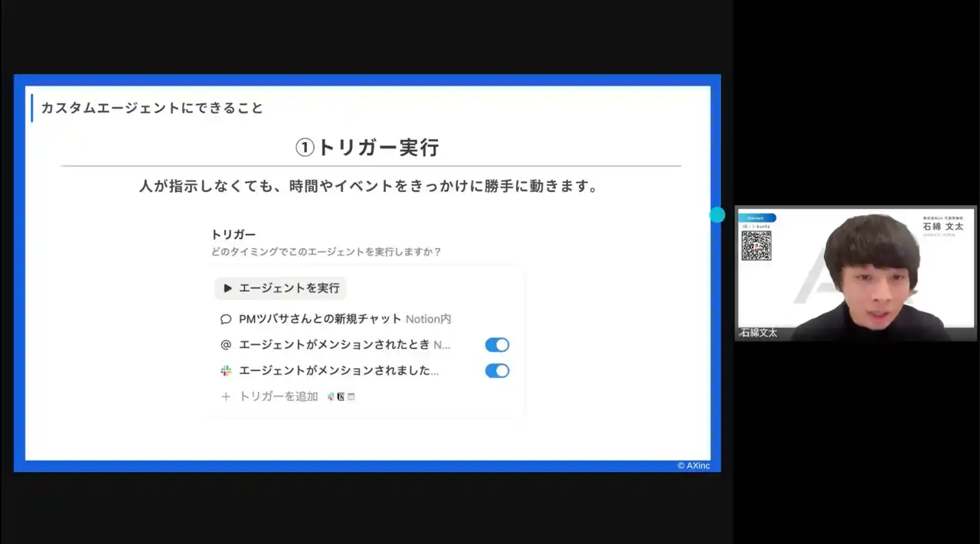The width and height of the screenshot is (980, 544).
Task: Click the @ mention icon in trigger list
Action: [226, 345]
